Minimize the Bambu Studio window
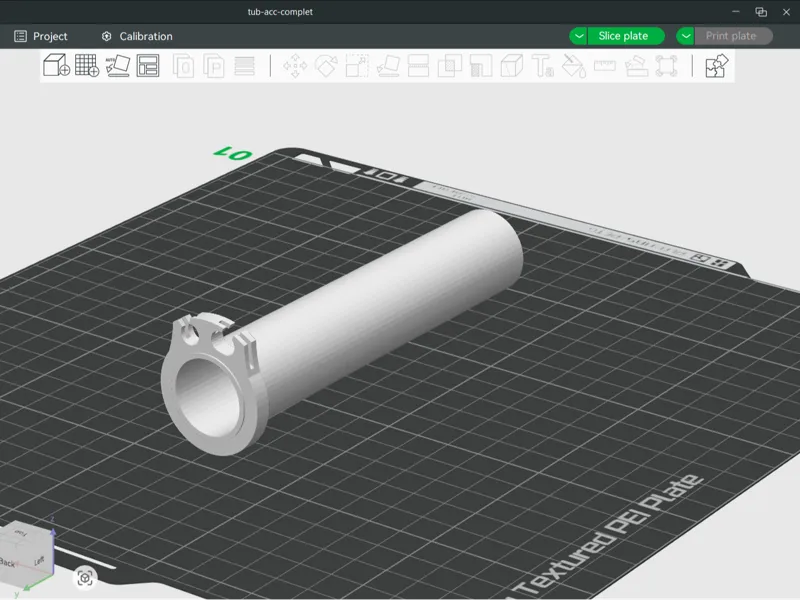This screenshot has width=800, height=600. click(736, 12)
